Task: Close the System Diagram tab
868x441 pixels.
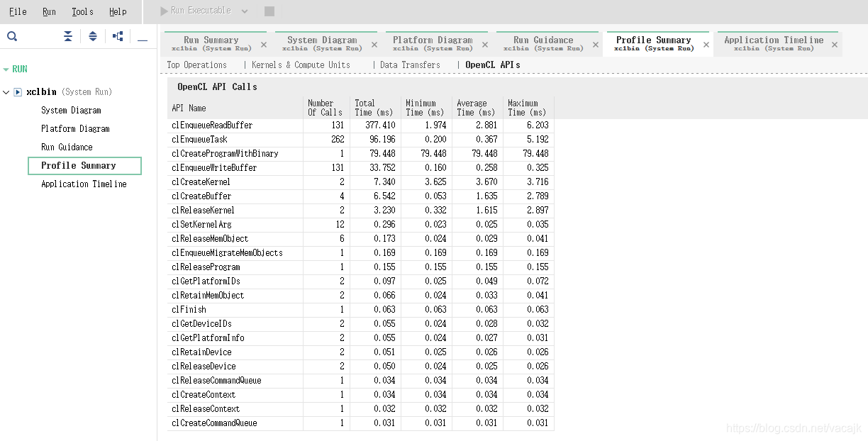Action: [x=374, y=45]
